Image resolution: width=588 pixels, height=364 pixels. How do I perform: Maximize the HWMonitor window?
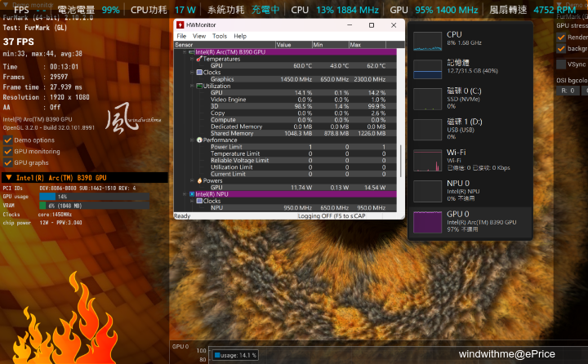(x=372, y=25)
